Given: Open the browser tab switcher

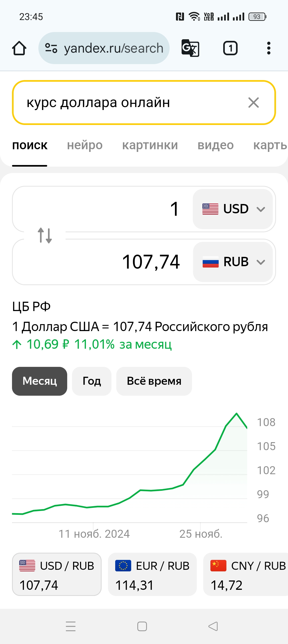Looking at the screenshot, I should point(230,48).
